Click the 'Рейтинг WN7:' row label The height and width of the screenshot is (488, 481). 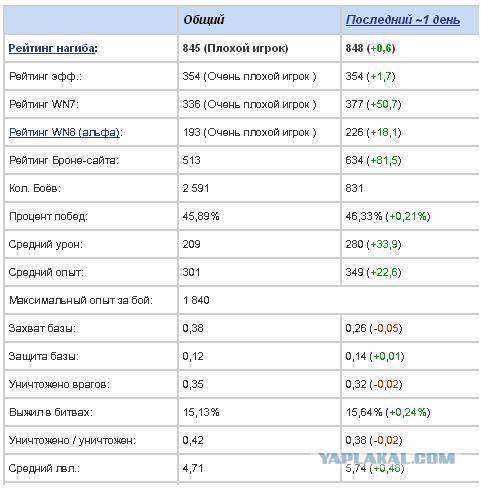pyautogui.click(x=44, y=104)
